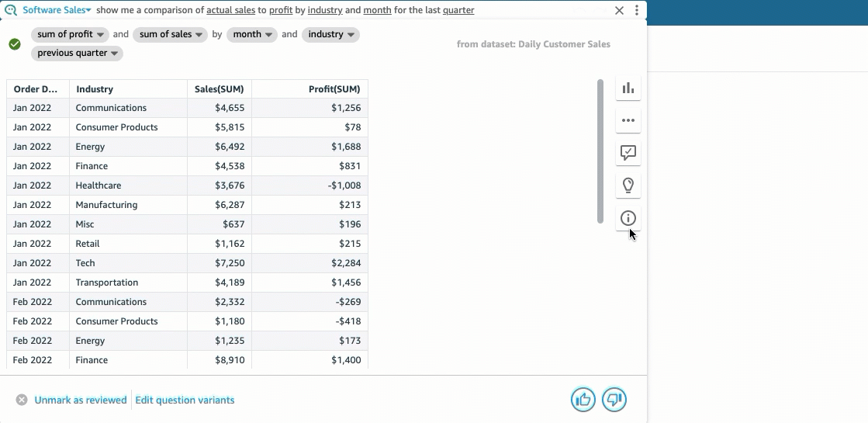
Task: Click the Industry column header
Action: click(x=128, y=89)
